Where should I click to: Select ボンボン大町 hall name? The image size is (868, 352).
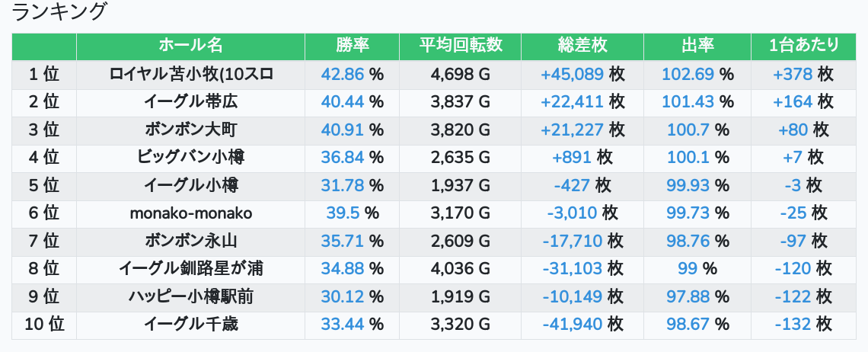pyautogui.click(x=190, y=130)
